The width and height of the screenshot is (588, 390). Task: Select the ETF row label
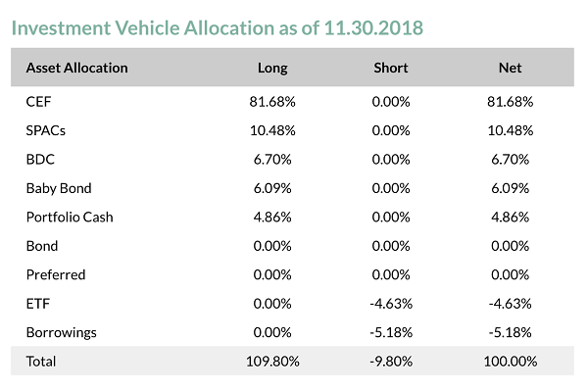37,304
